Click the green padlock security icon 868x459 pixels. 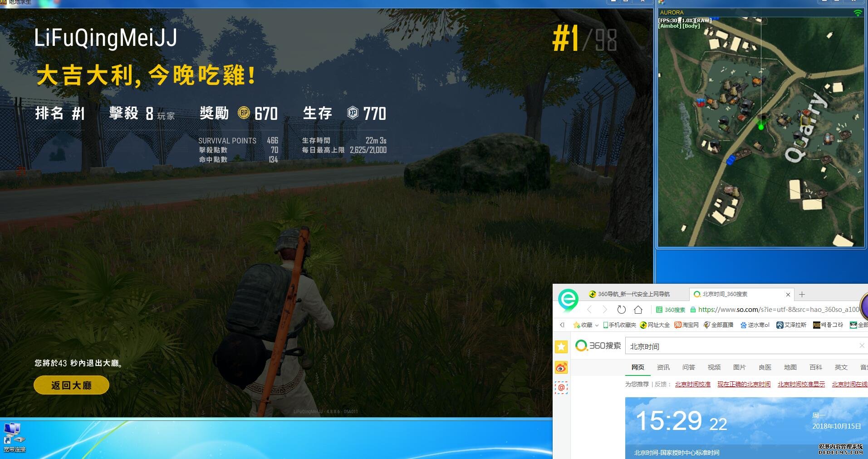point(693,310)
